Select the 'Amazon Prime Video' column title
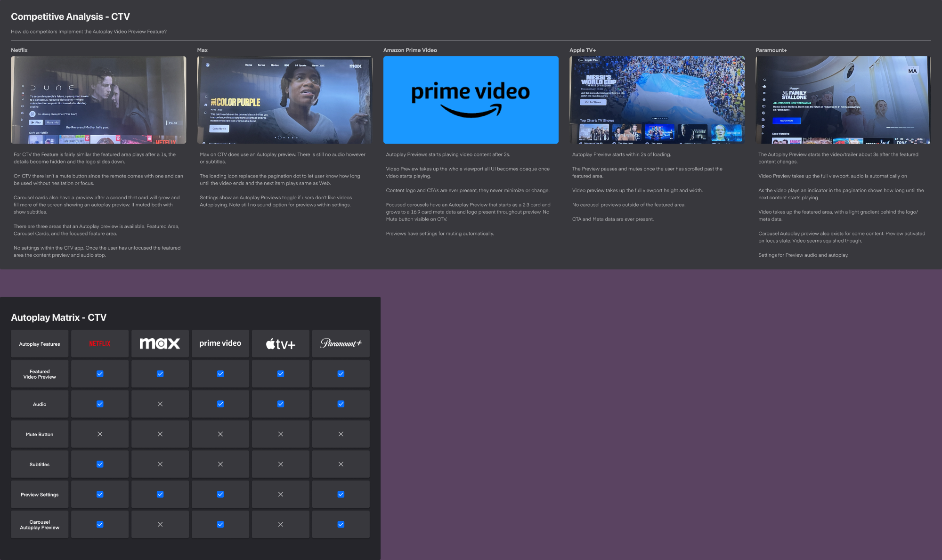 (x=410, y=50)
